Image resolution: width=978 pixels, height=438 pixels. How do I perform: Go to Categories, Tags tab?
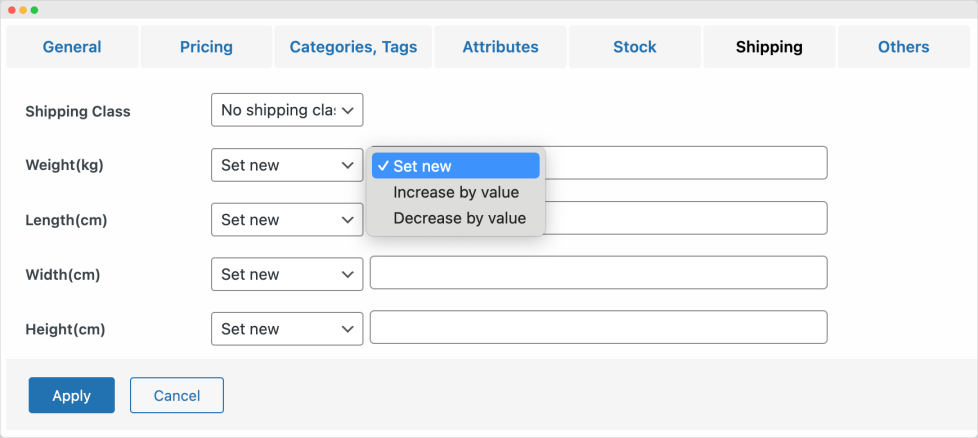click(353, 47)
